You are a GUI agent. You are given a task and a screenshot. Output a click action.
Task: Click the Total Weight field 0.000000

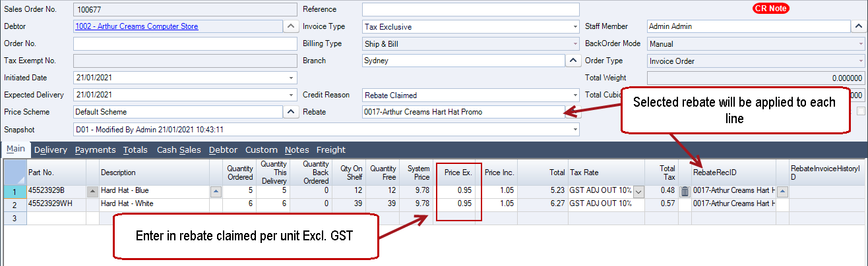pyautogui.click(x=757, y=78)
